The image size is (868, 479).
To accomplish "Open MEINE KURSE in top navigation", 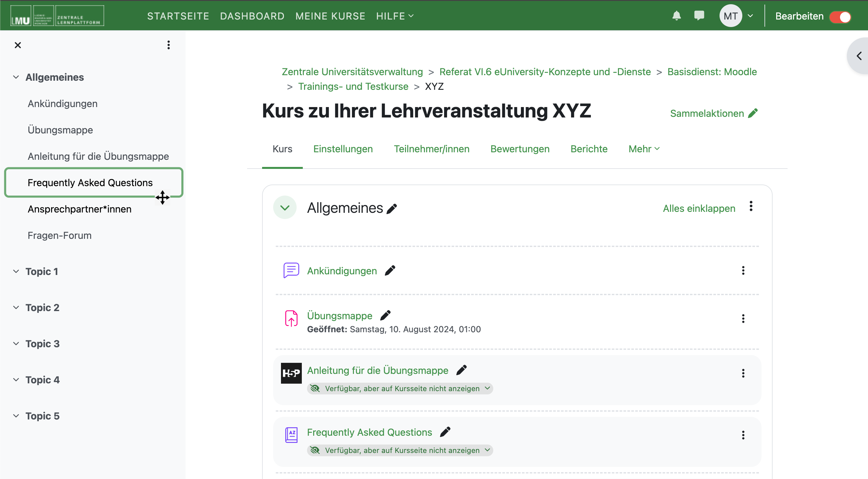I will [x=330, y=16].
